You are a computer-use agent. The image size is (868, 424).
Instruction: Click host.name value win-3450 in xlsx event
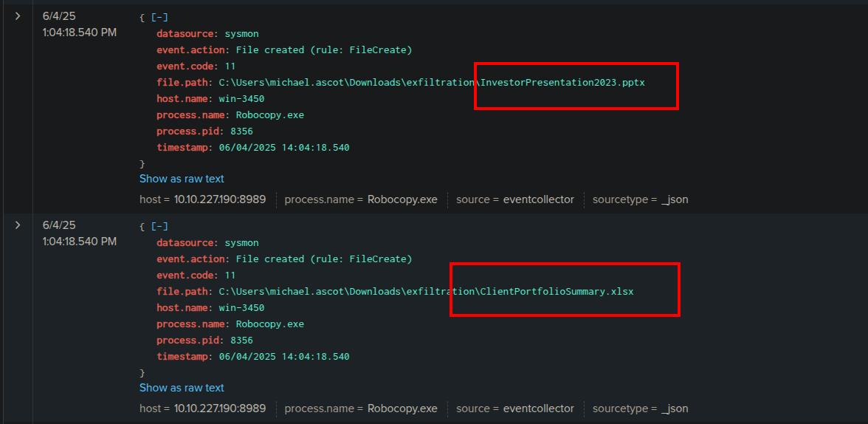coord(241,307)
